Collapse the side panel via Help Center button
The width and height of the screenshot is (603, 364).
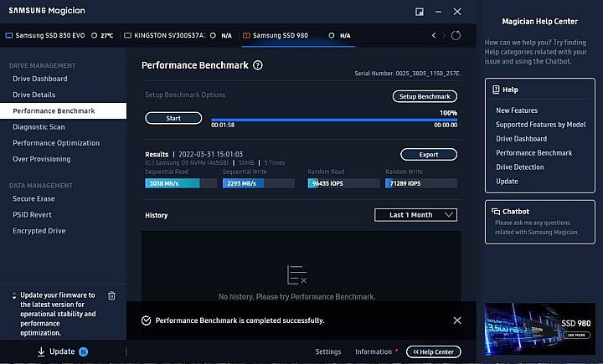tap(433, 351)
